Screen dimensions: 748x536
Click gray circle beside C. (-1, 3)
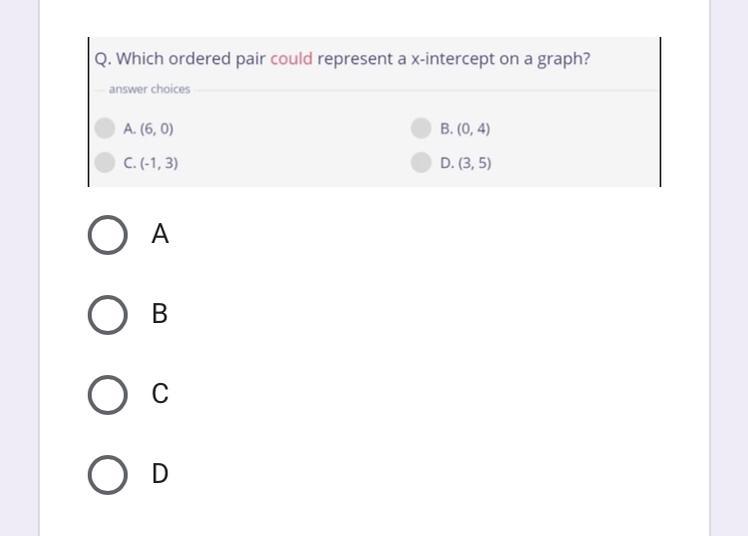tap(104, 162)
